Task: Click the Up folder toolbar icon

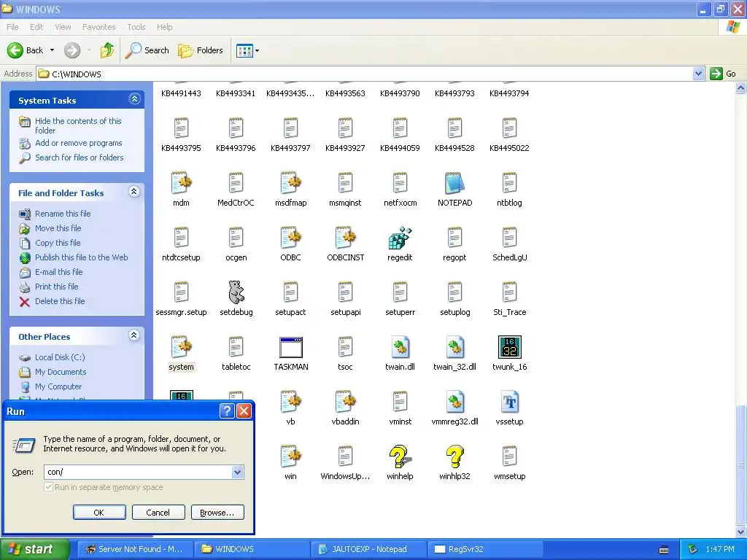Action: click(107, 50)
